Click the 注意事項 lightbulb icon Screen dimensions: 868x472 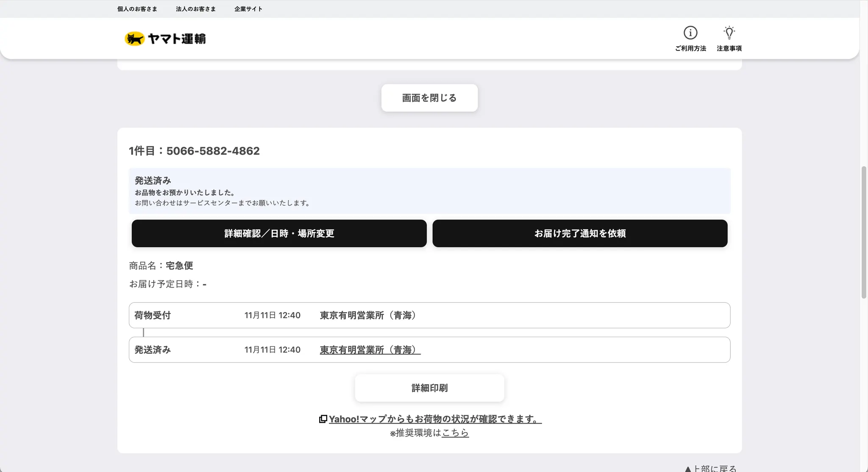(x=729, y=33)
